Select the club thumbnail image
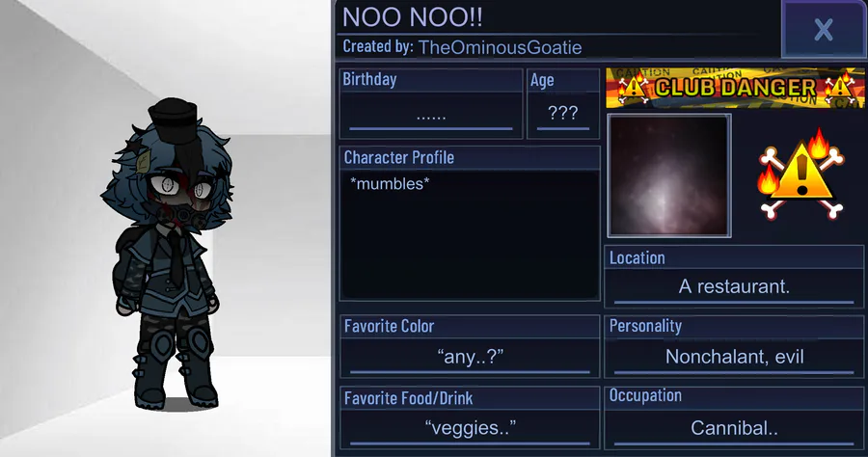This screenshot has height=457, width=868. [x=669, y=175]
